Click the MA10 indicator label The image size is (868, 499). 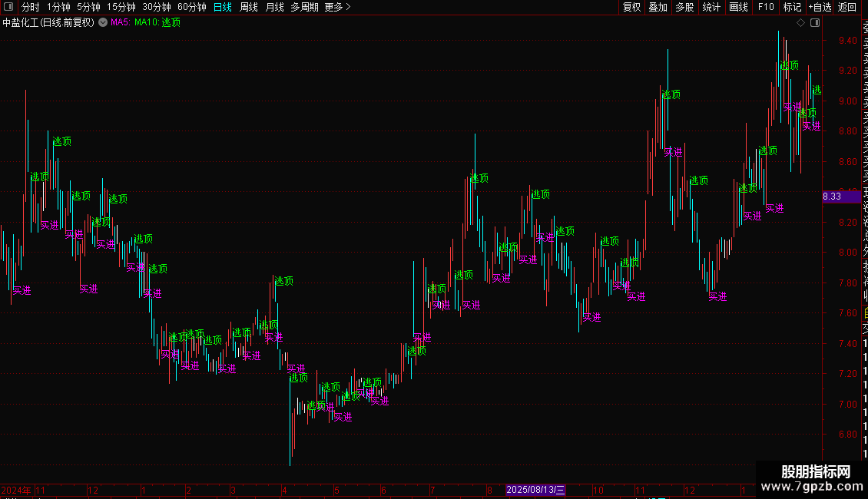[x=147, y=23]
